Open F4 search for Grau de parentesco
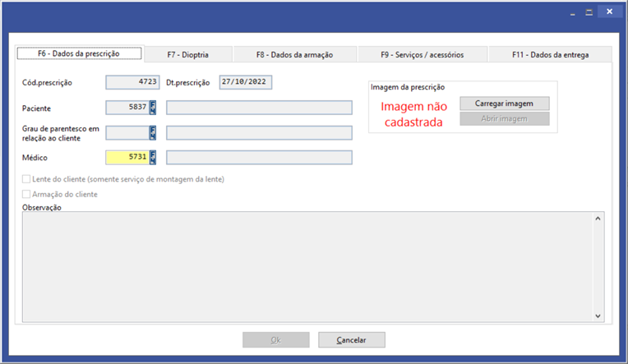 (x=153, y=133)
